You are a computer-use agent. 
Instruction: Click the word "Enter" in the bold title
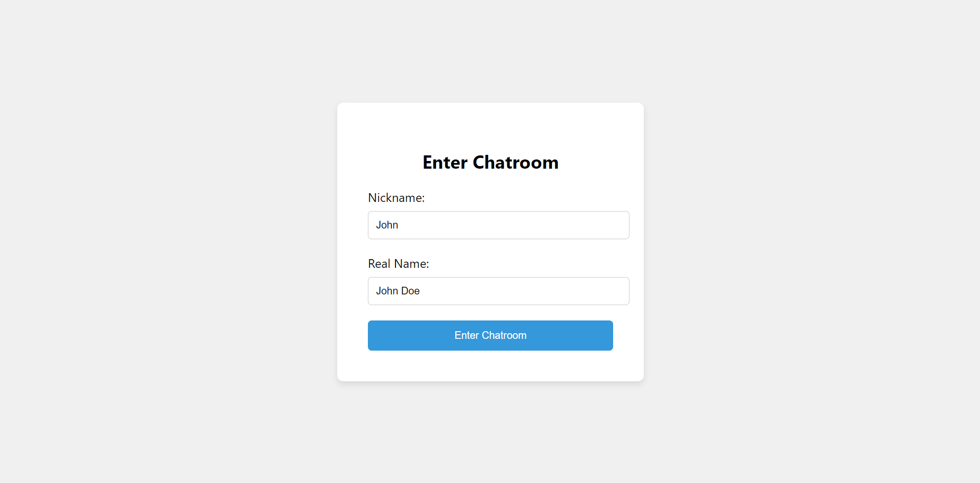pos(445,163)
